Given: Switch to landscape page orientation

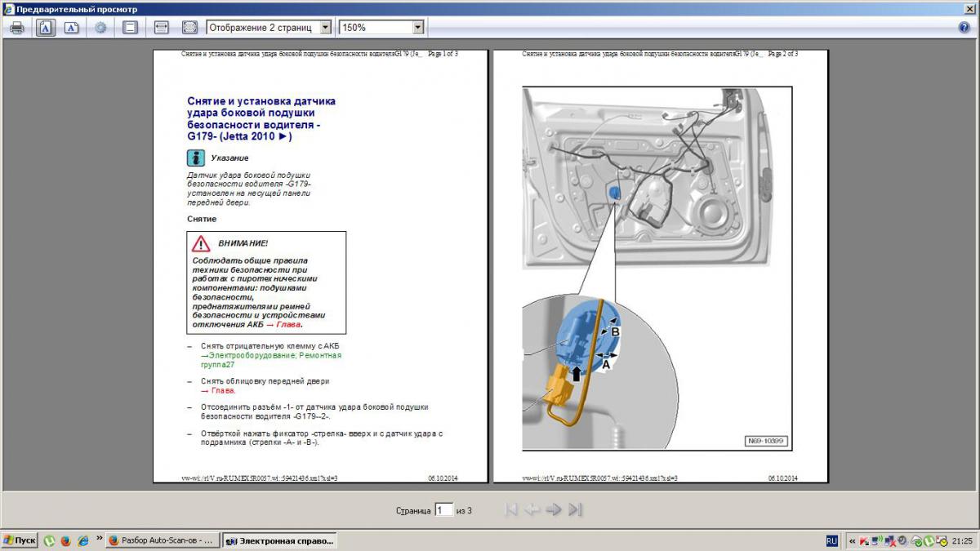Looking at the screenshot, I should tap(72, 27).
